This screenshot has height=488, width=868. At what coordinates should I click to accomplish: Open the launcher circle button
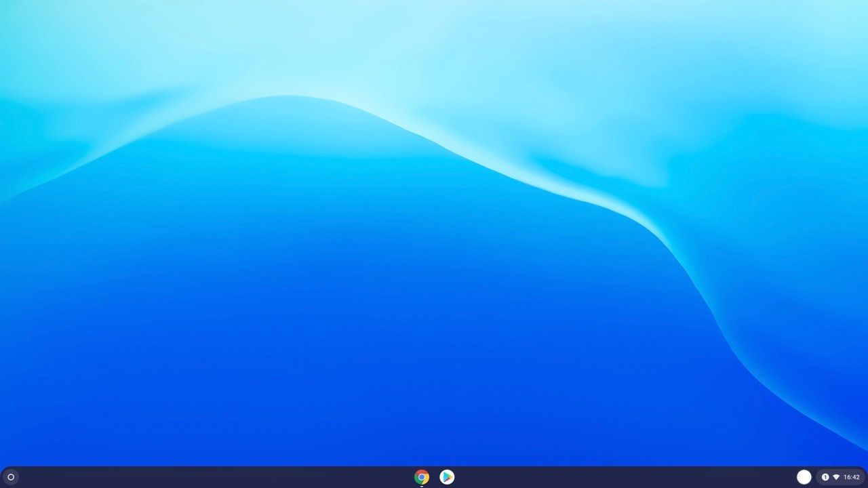pos(11,477)
